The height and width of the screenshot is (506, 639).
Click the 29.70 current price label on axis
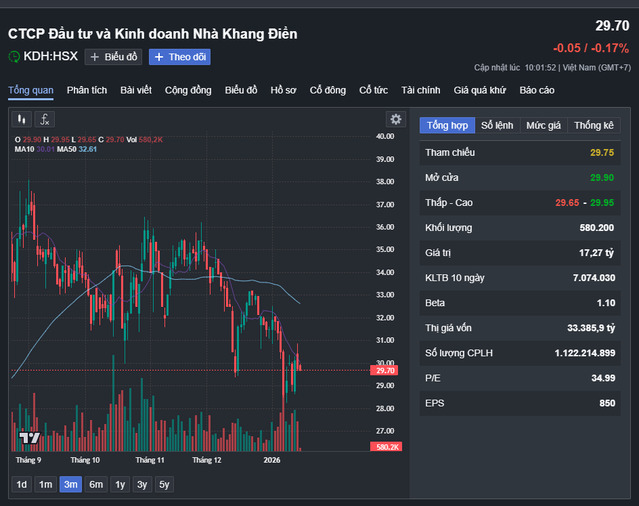[x=384, y=370]
